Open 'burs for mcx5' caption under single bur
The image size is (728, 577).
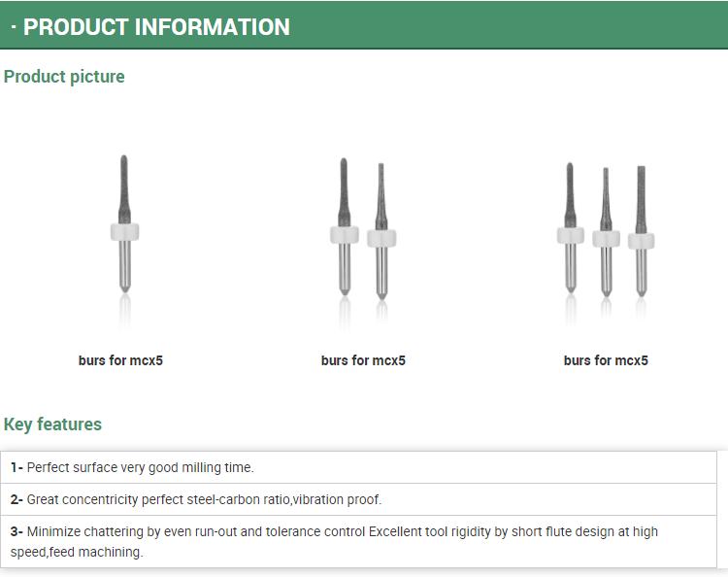click(120, 360)
